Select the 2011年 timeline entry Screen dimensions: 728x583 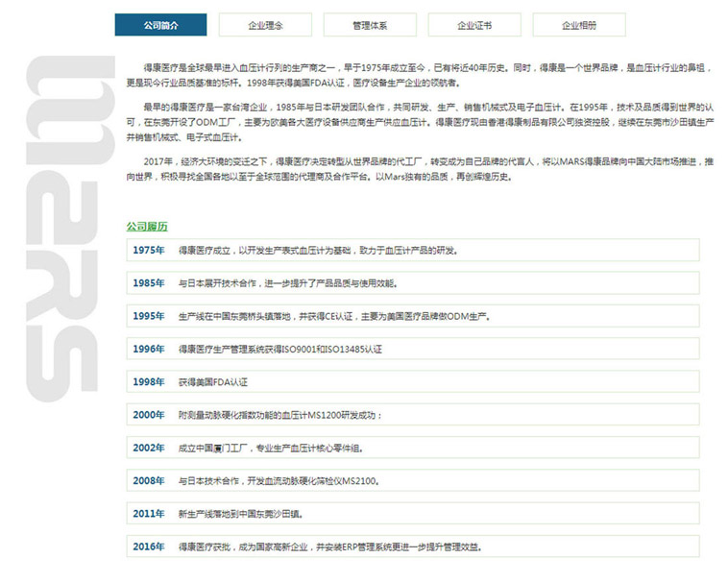pos(413,514)
